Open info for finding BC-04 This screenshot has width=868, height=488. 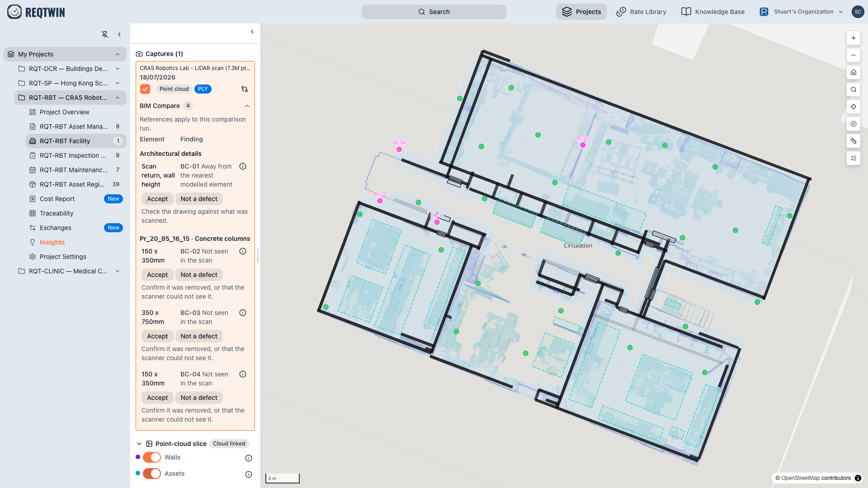click(243, 374)
